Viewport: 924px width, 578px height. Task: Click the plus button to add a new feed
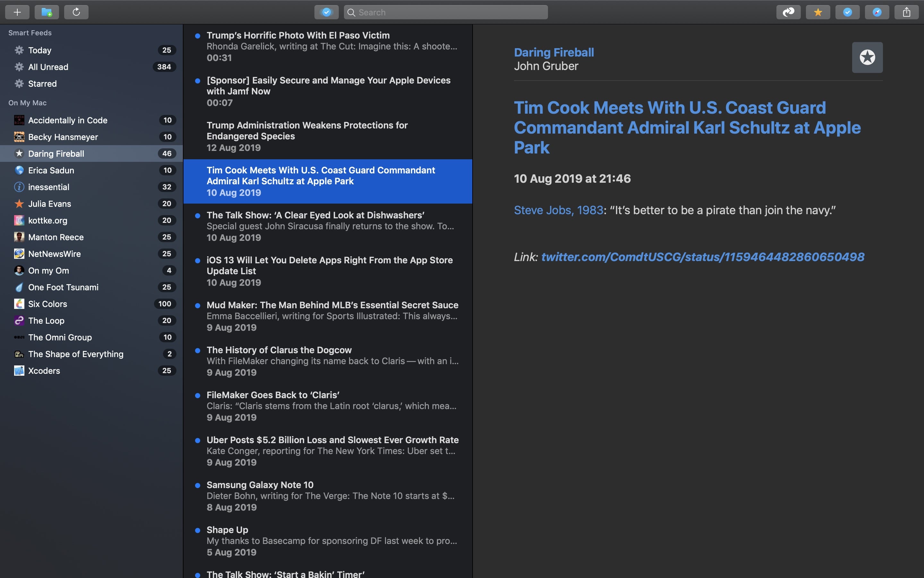(x=17, y=12)
